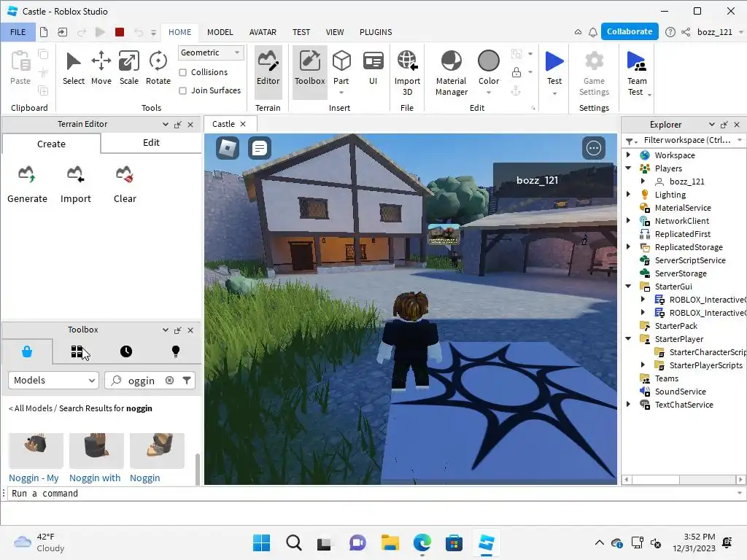
Task: Click the red Stop button
Action: (x=120, y=32)
